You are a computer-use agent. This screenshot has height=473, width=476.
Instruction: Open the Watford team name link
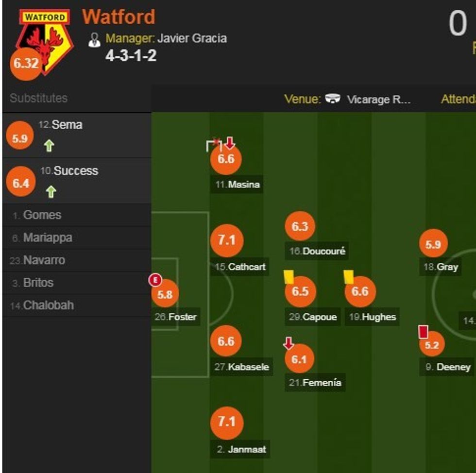tap(119, 17)
